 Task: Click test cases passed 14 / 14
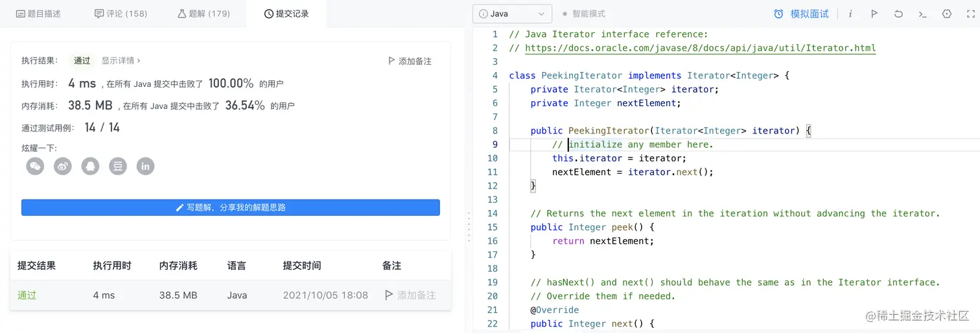tap(102, 128)
